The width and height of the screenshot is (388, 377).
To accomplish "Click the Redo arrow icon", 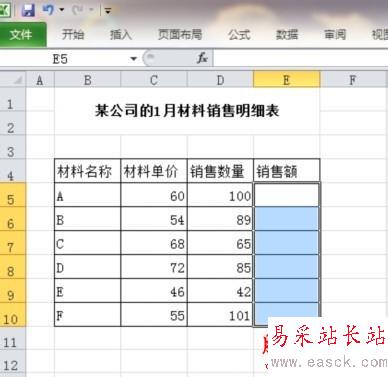I will 77,10.
